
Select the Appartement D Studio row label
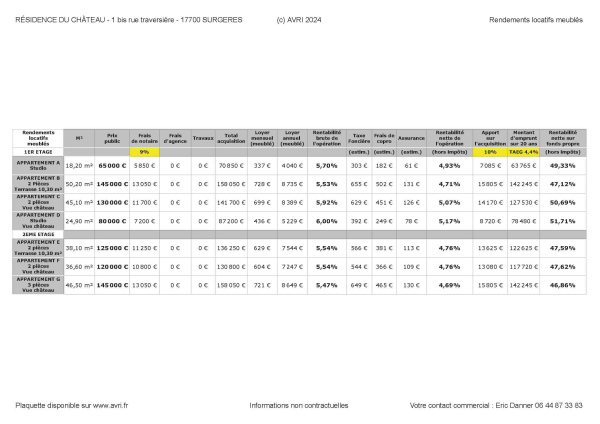[38, 218]
